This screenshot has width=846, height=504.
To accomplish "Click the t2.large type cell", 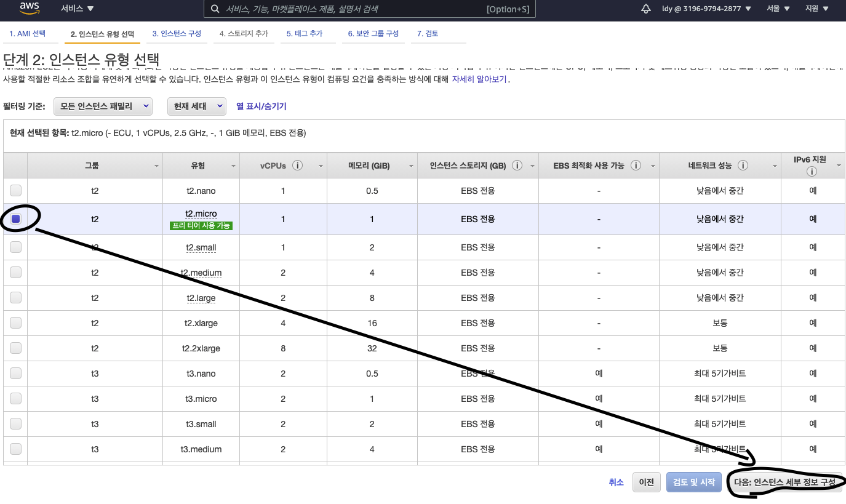I will 201,298.
